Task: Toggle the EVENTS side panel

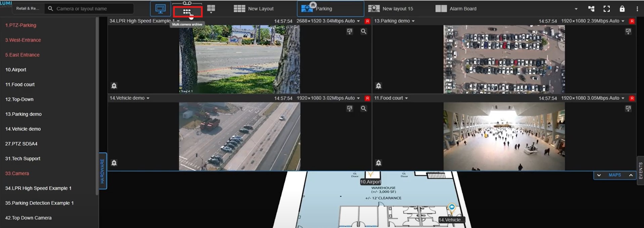Action: click(640, 171)
